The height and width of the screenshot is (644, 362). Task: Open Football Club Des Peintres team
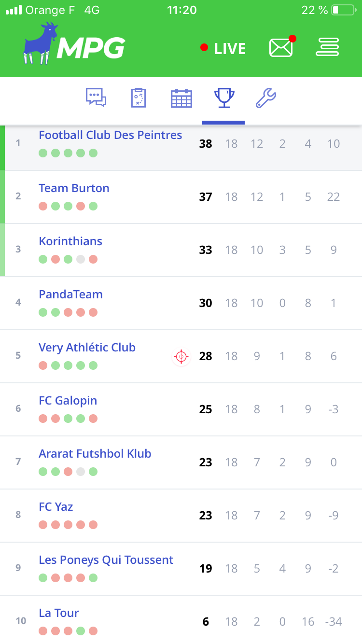coord(111,135)
